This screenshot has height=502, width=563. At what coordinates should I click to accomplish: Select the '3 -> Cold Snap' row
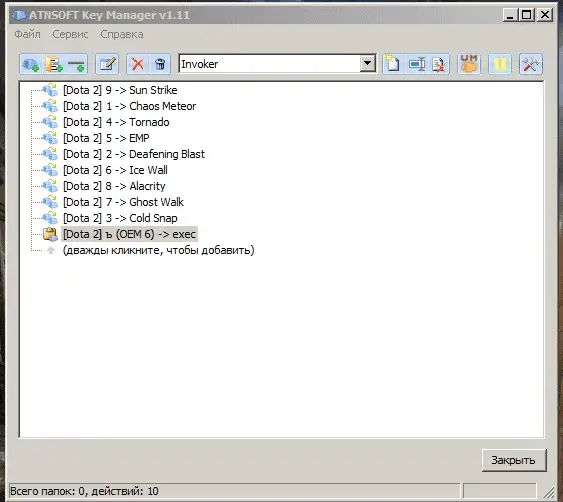click(120, 218)
